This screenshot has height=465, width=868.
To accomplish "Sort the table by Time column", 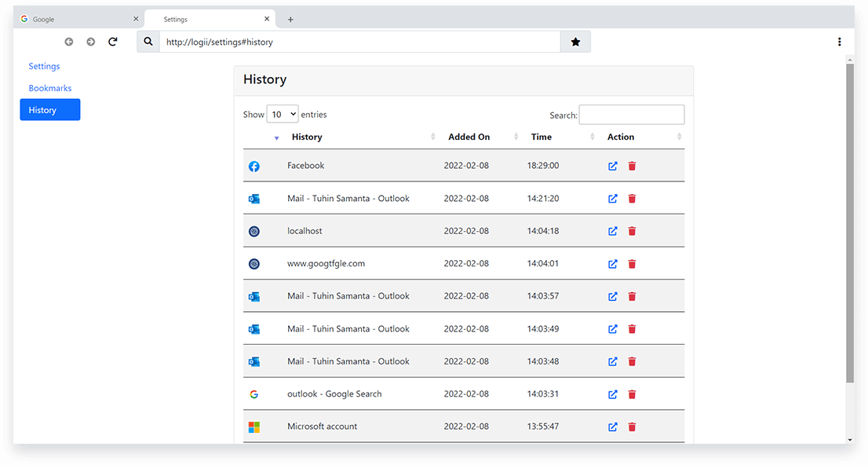I will (542, 137).
